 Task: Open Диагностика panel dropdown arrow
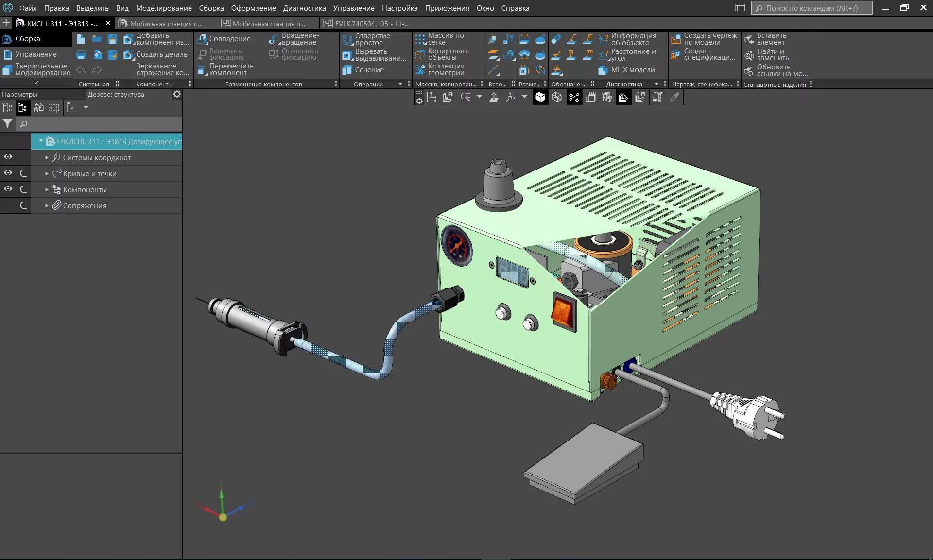[x=657, y=84]
